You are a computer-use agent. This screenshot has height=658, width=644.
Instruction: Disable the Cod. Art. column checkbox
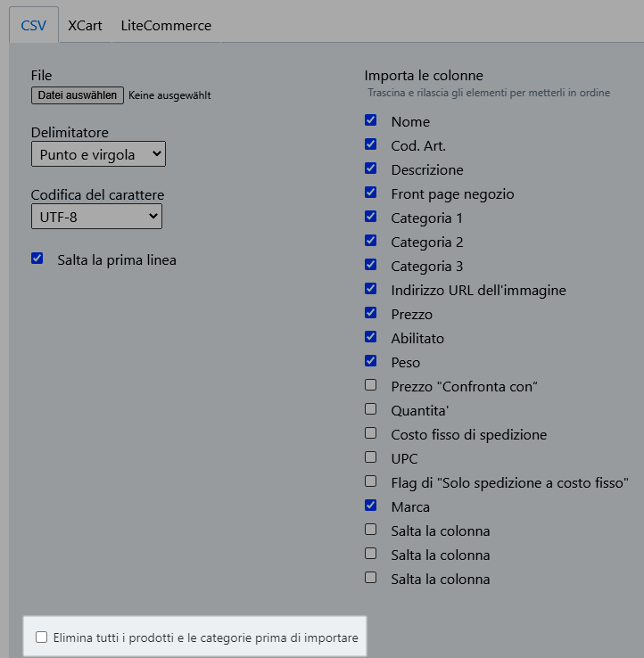371,144
